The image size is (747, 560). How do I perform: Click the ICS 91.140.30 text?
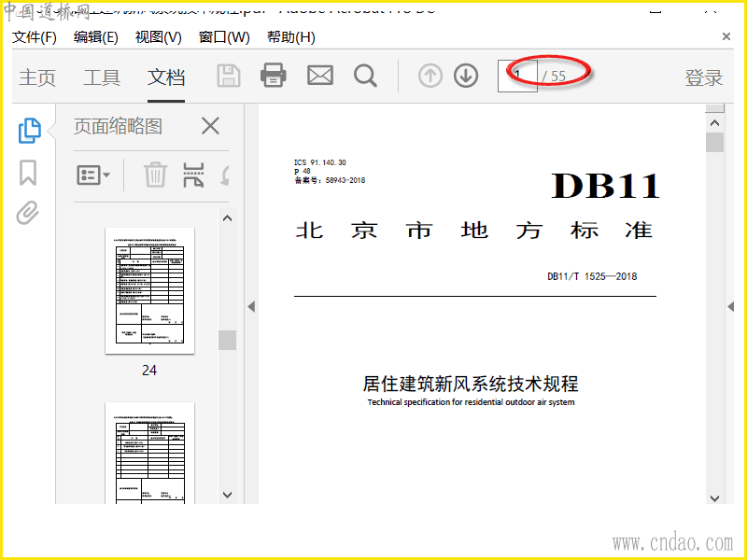pyautogui.click(x=320, y=162)
